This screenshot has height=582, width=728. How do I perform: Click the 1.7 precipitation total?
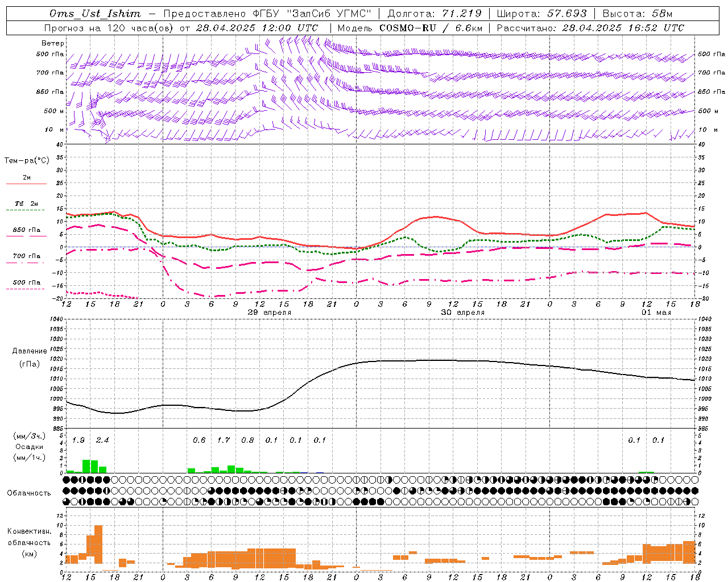(x=224, y=440)
